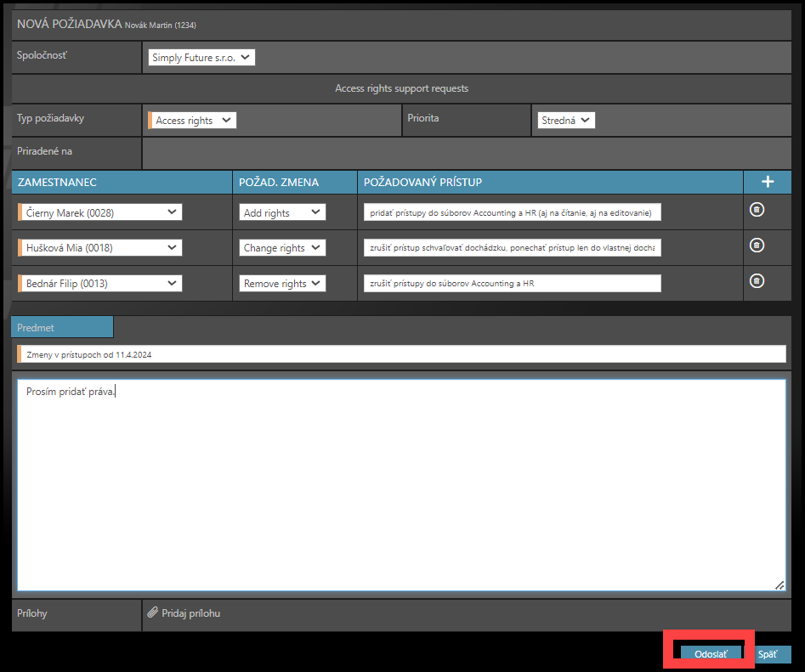Expand the Add rights change type dropdown
805x672 pixels.
(282, 212)
